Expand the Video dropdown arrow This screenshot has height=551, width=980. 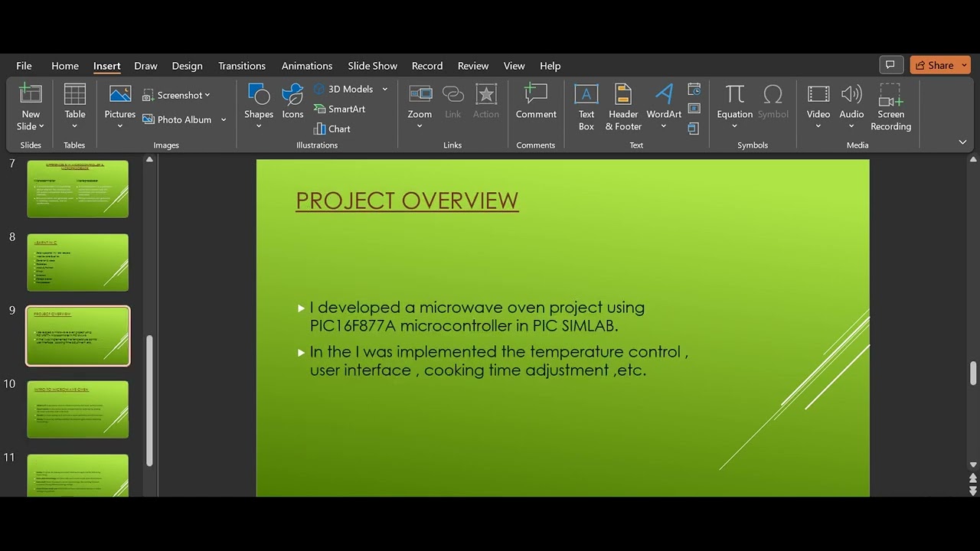pos(818,127)
